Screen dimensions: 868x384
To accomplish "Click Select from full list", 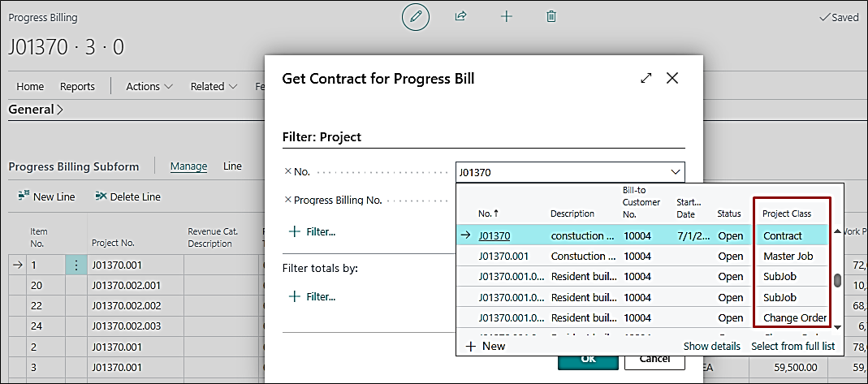I will click(792, 346).
